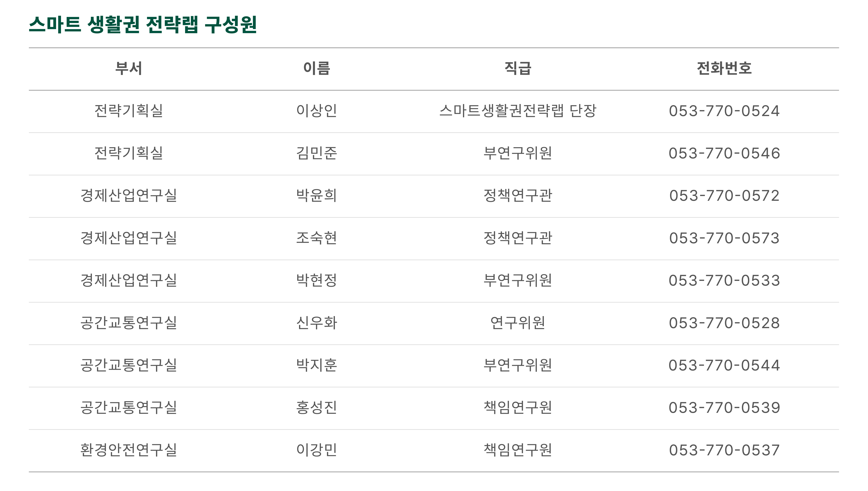Click phone number 053-770-0537 for 이강민
Screen dimensions: 868x491
724,450
